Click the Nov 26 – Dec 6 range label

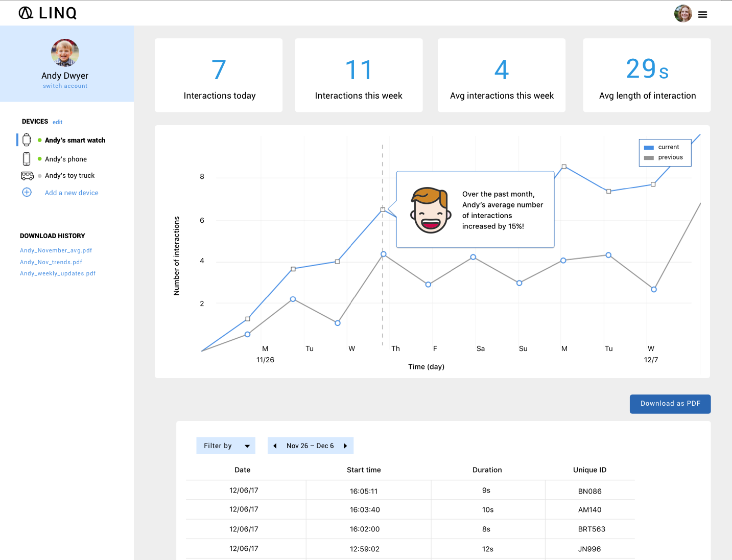pyautogui.click(x=310, y=446)
